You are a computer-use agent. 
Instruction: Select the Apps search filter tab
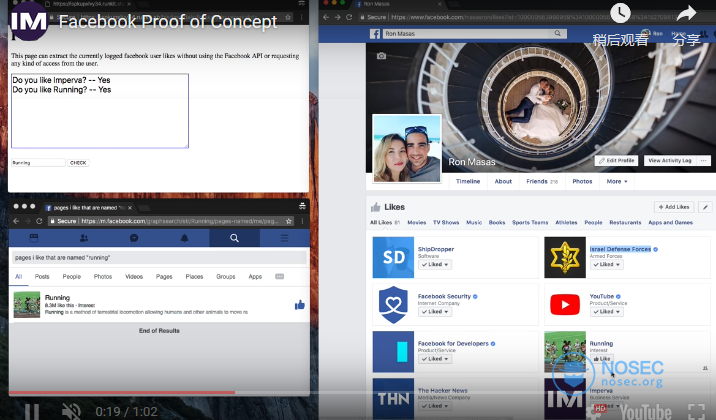255,277
